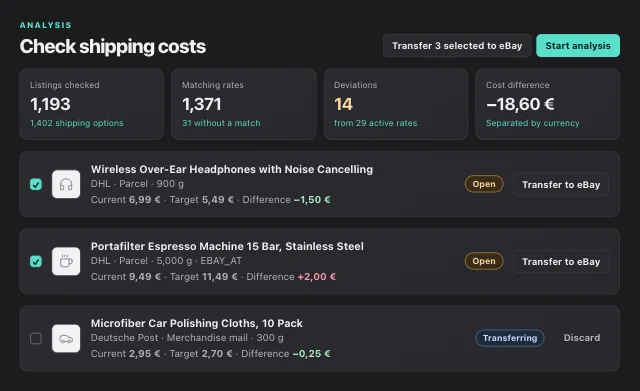Open the Cost difference stat card

(547, 104)
